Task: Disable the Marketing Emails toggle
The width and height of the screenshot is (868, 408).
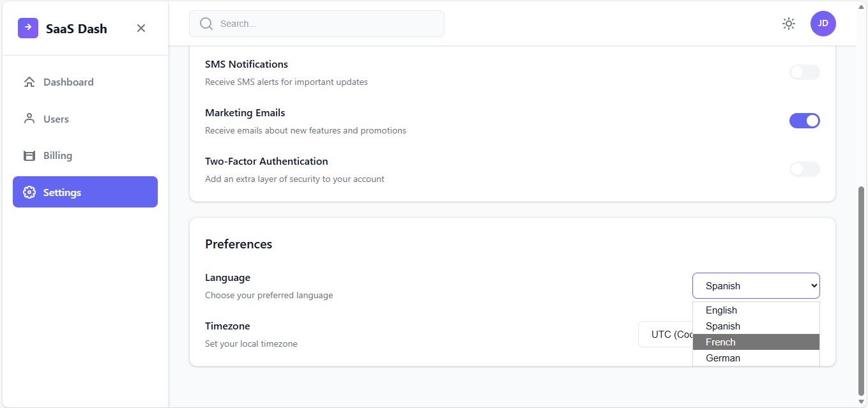Action: [x=804, y=121]
